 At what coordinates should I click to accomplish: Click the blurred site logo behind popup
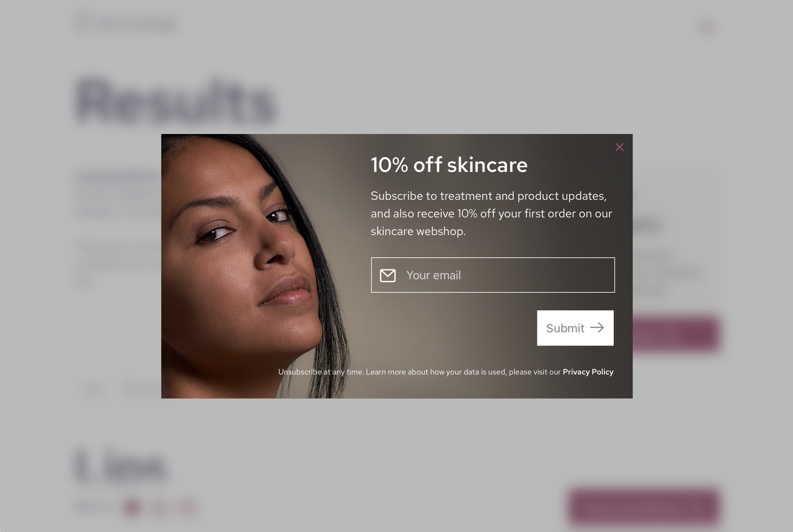point(126,24)
